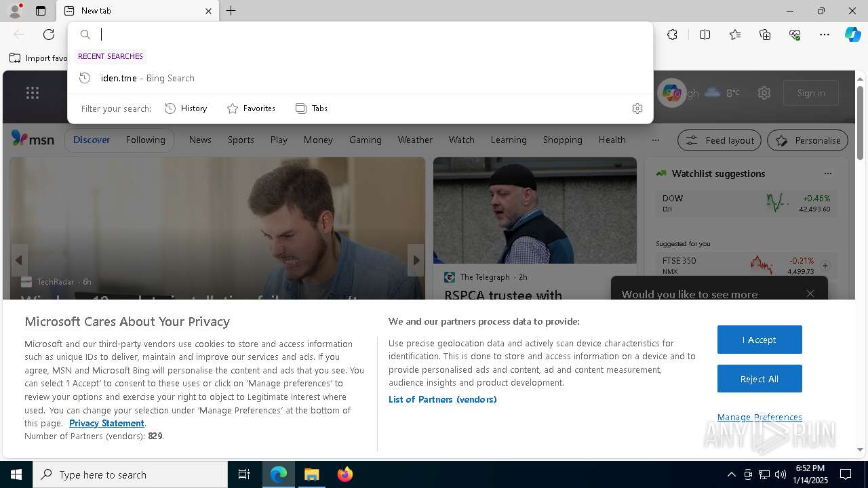The image size is (868, 488).
Task: Open the Collections icon
Action: click(x=765, y=35)
